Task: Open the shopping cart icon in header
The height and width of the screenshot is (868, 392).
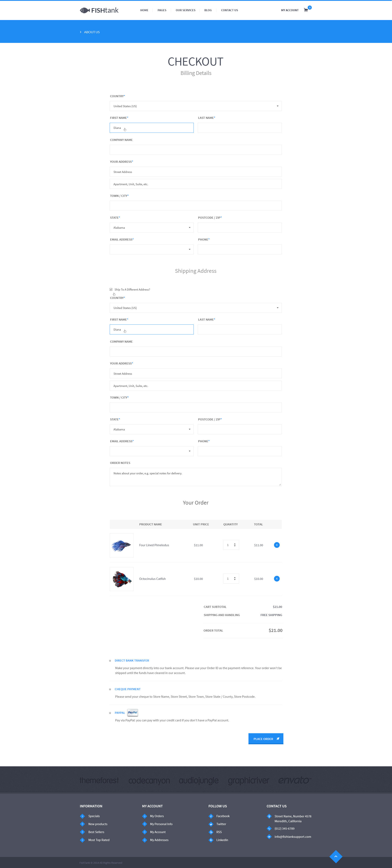Action: (x=306, y=10)
